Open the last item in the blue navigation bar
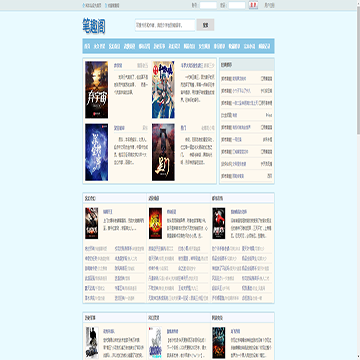The image size is (360, 360). (x=264, y=46)
